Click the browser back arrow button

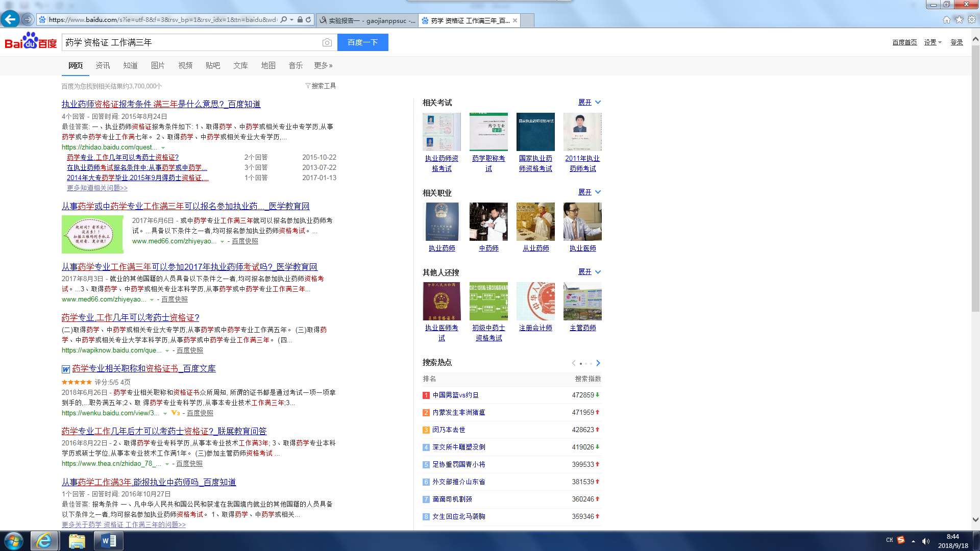10,19
